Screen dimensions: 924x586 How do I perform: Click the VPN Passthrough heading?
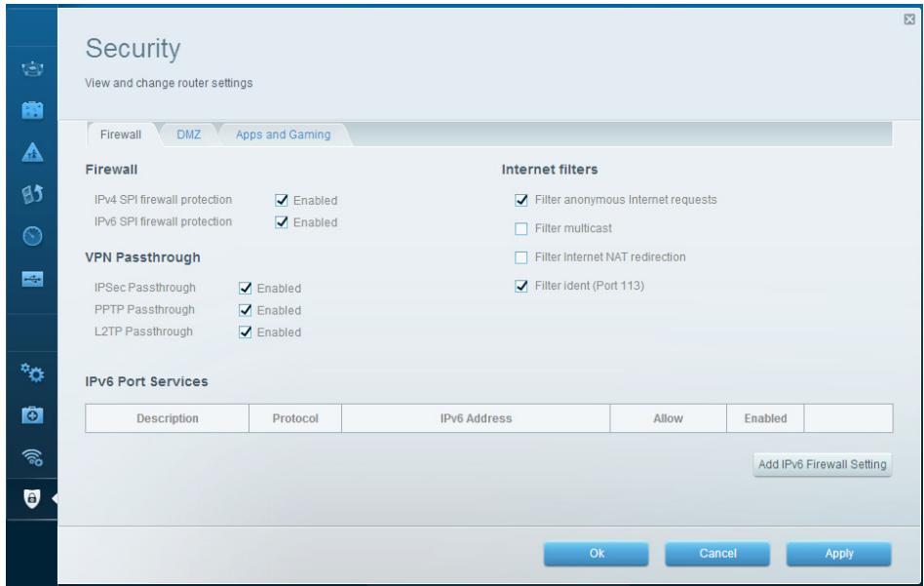click(143, 257)
